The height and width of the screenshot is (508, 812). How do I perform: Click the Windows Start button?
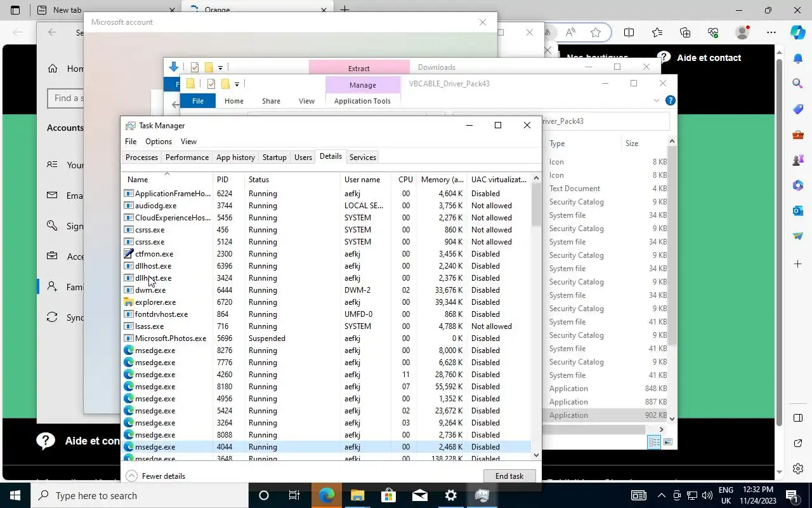(15, 495)
